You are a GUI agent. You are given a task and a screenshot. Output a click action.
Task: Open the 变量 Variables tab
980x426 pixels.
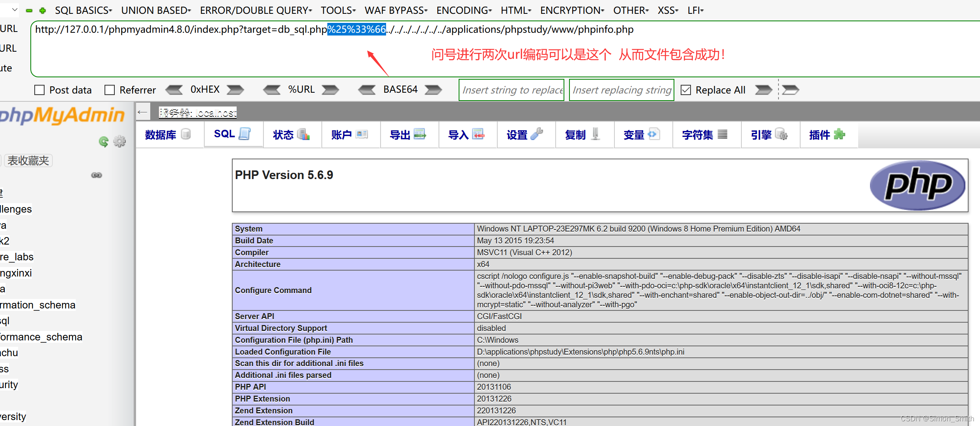tap(642, 135)
